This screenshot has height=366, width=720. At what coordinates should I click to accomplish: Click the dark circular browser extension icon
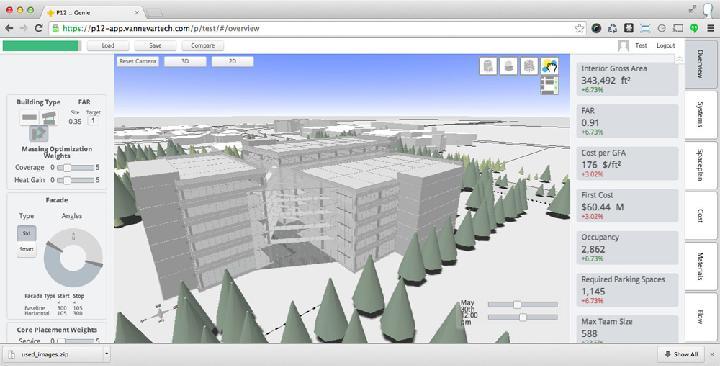point(596,28)
